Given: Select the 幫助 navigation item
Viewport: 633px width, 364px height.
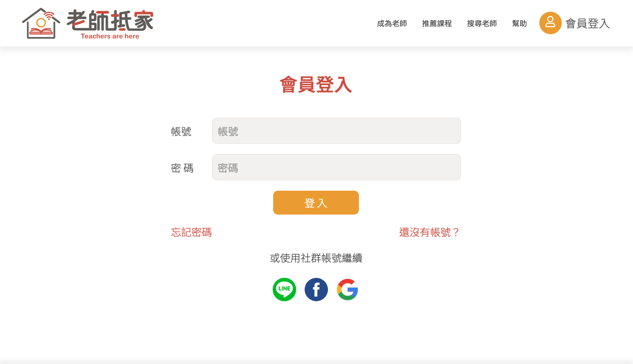Looking at the screenshot, I should tap(520, 23).
